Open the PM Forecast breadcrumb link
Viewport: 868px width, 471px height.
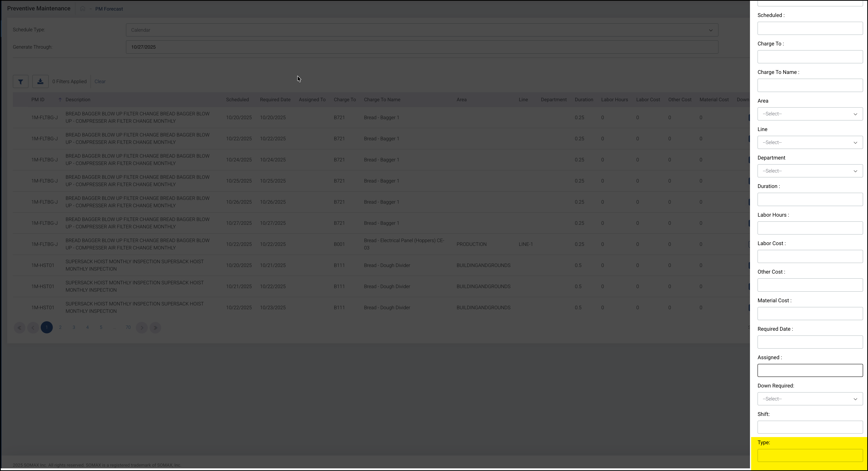pyautogui.click(x=109, y=9)
